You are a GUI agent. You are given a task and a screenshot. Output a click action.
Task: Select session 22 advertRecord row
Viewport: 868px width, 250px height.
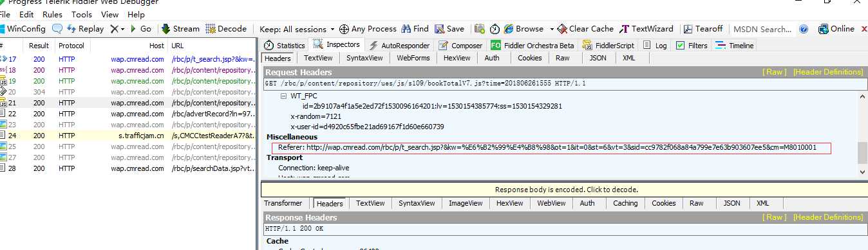click(128, 114)
